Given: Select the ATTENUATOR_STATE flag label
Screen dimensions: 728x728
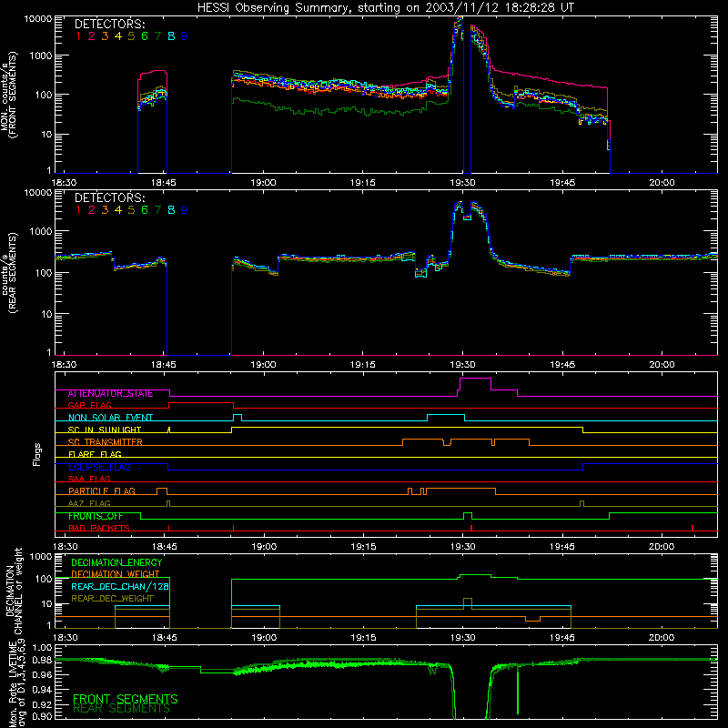Looking at the screenshot, I should [x=110, y=394].
